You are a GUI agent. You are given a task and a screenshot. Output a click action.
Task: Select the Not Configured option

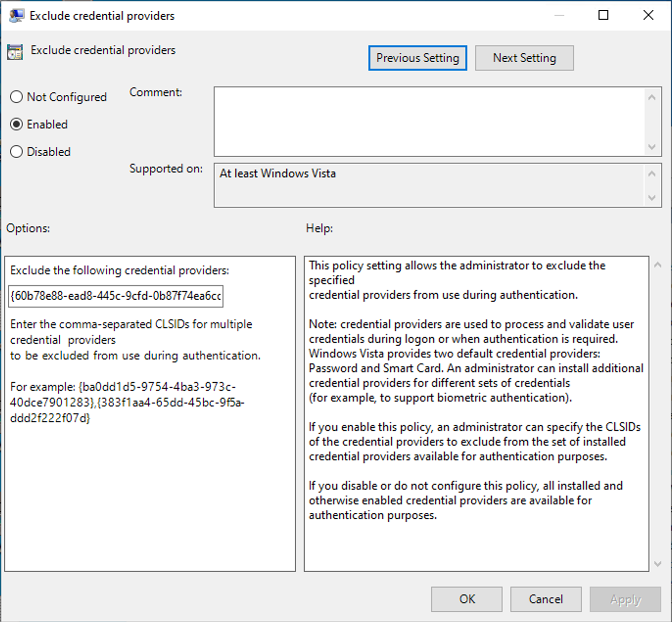point(58,97)
